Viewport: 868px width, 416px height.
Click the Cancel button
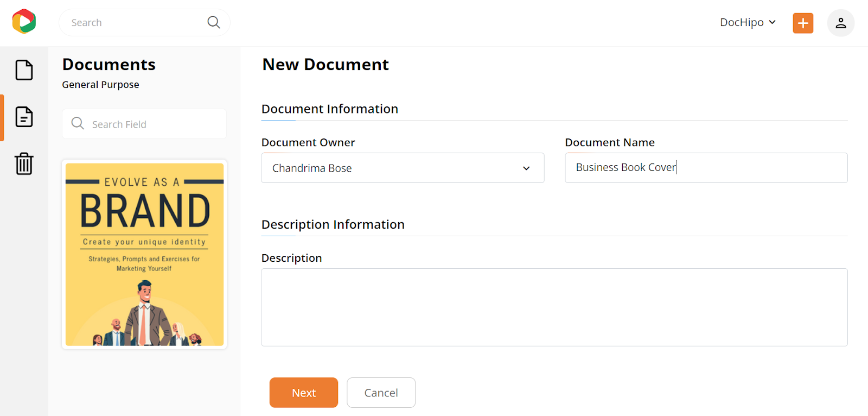tap(381, 393)
